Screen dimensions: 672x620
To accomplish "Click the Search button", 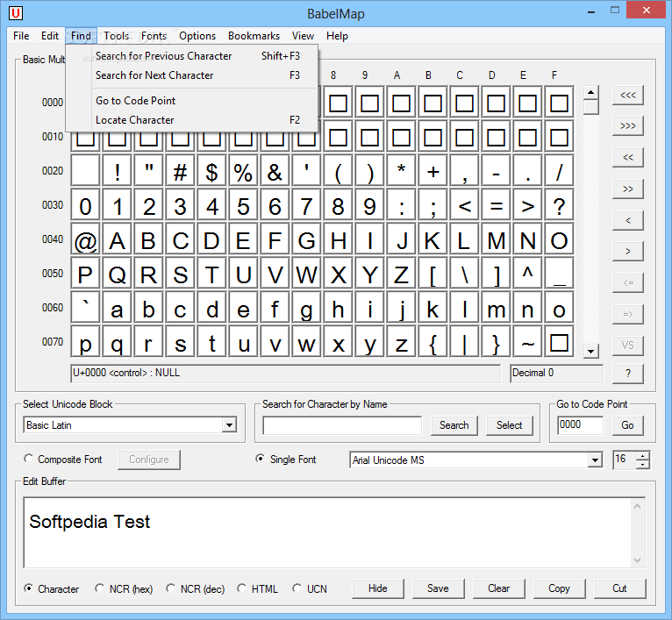I will (454, 425).
